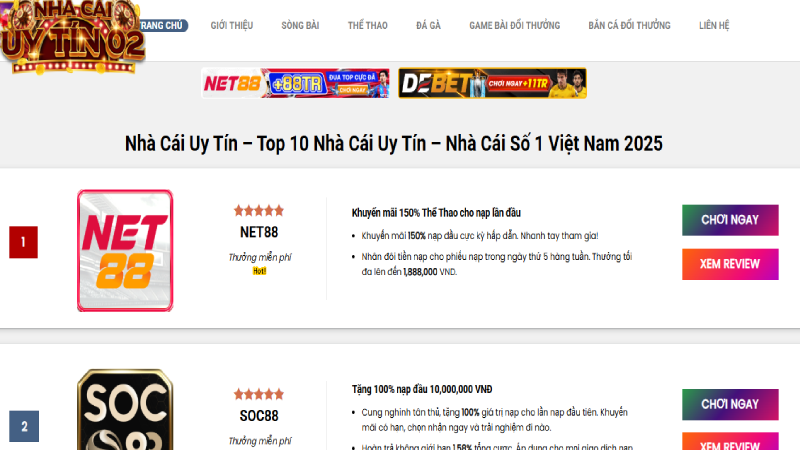This screenshot has width=800, height=450.
Task: Click the NET88 logo thumbnail
Action: [x=125, y=251]
